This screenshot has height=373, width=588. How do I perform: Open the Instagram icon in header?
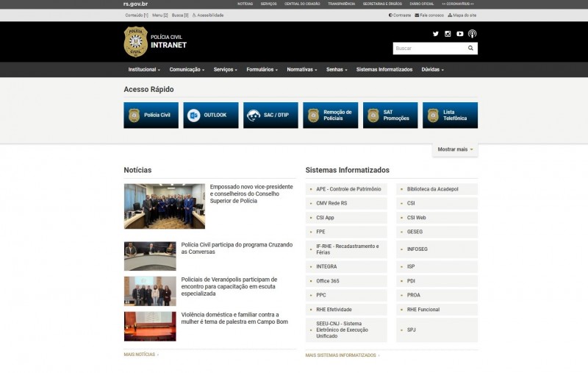(x=448, y=34)
